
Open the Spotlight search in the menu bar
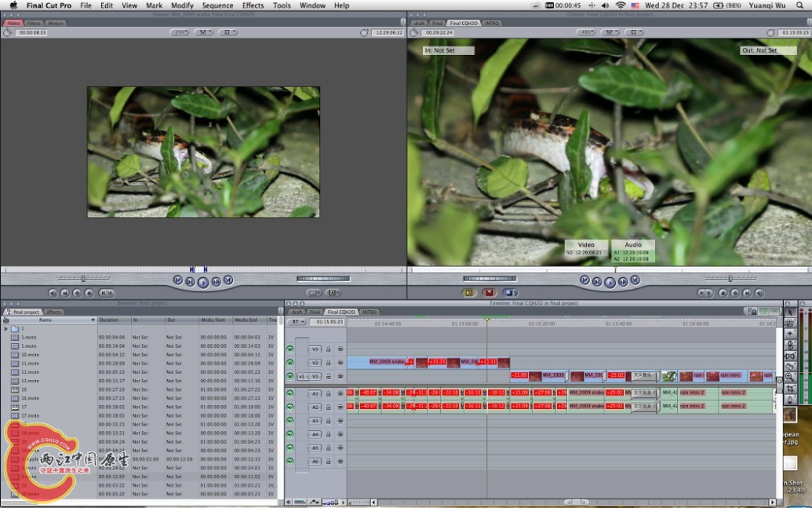point(799,5)
